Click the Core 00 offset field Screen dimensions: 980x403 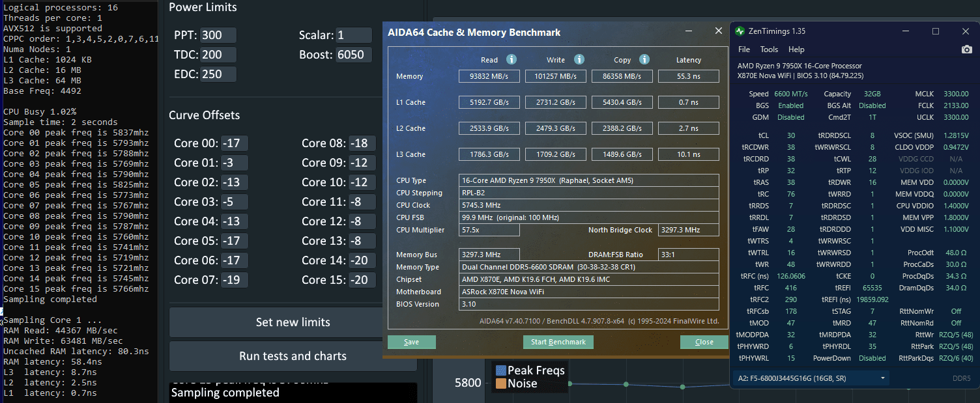tap(235, 143)
